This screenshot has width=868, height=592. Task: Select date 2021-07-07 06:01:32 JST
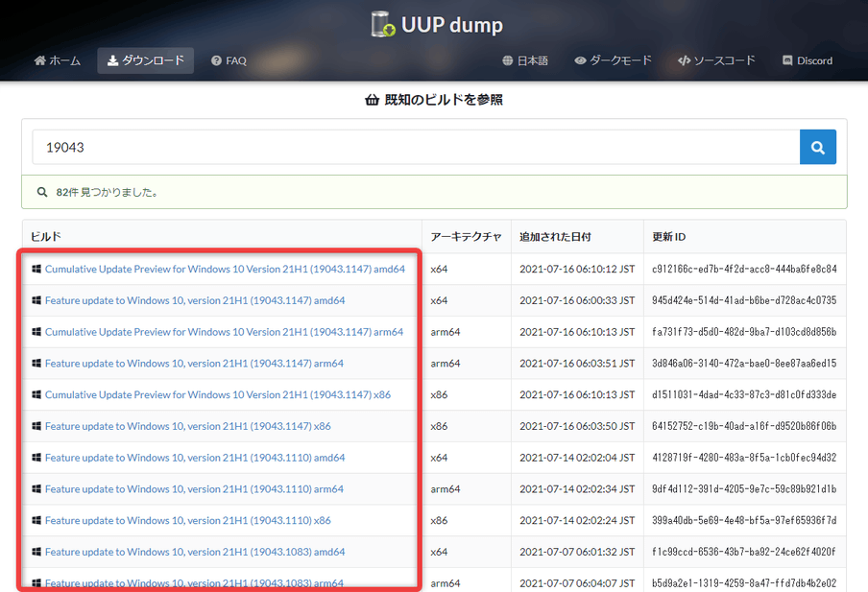tap(577, 552)
